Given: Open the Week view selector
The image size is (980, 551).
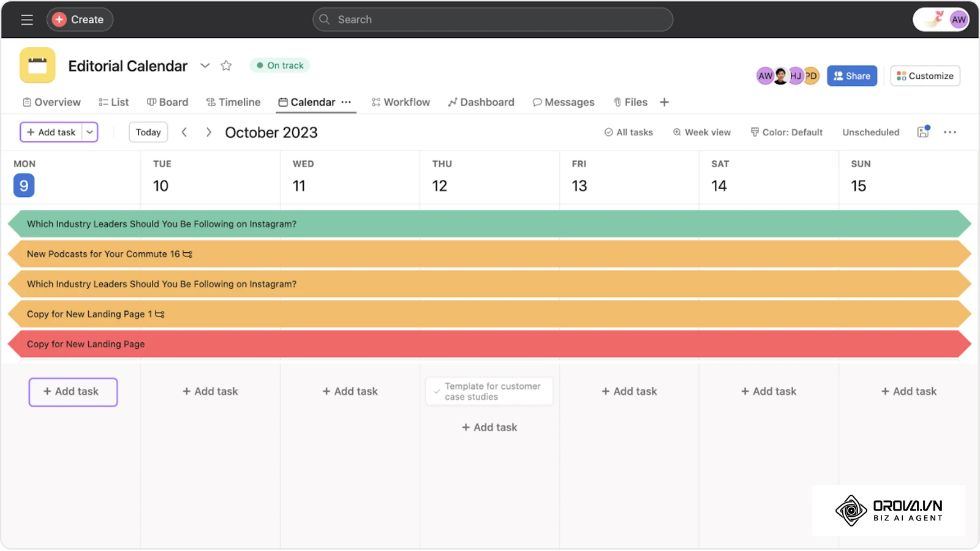Looking at the screenshot, I should (x=702, y=132).
